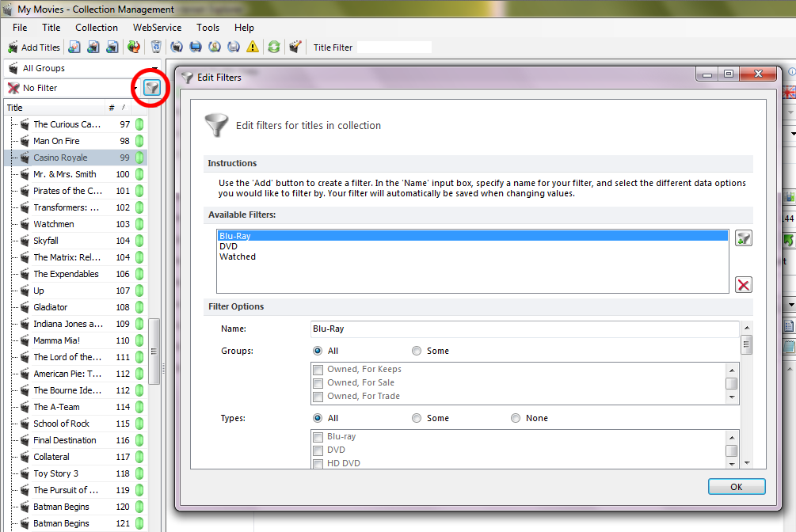Click the yellow warning triangle icon
796x532 pixels.
(253, 47)
